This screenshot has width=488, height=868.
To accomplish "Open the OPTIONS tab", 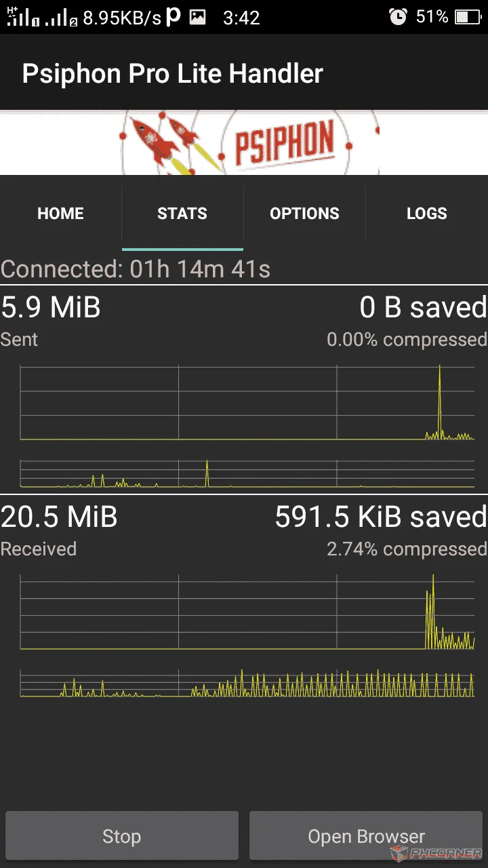I will click(304, 214).
